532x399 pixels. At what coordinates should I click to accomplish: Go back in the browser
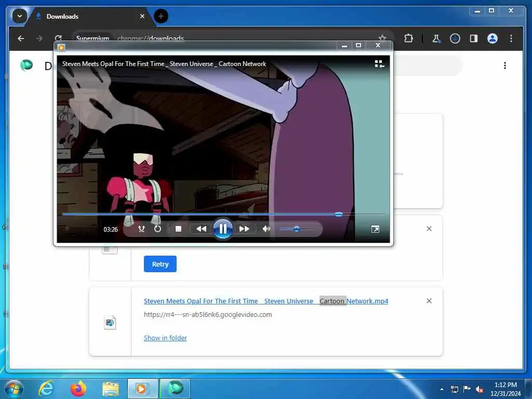click(21, 38)
